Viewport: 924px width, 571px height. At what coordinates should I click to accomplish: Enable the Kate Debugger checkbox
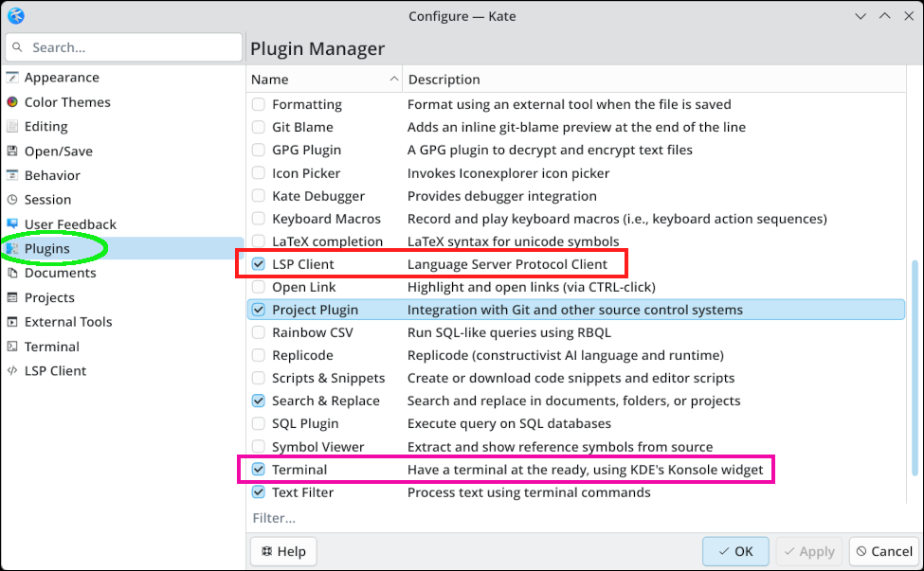[258, 195]
